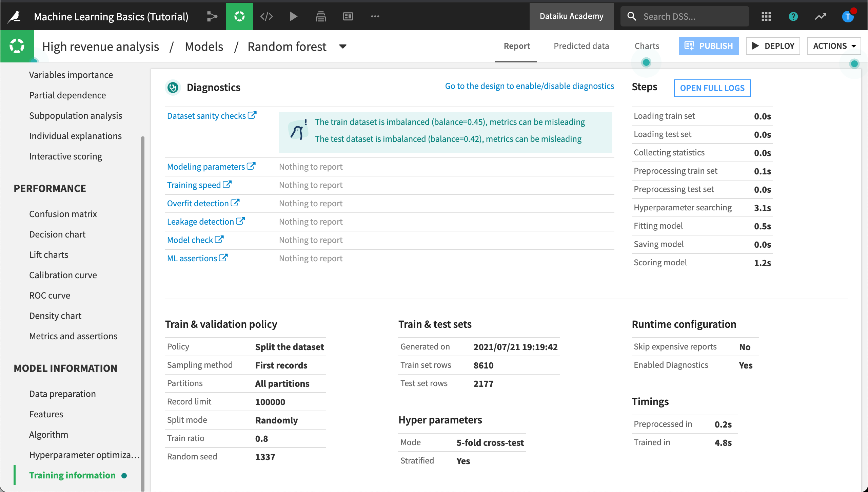This screenshot has height=492, width=868.
Task: Go to Models breadcrumb
Action: [x=204, y=46]
